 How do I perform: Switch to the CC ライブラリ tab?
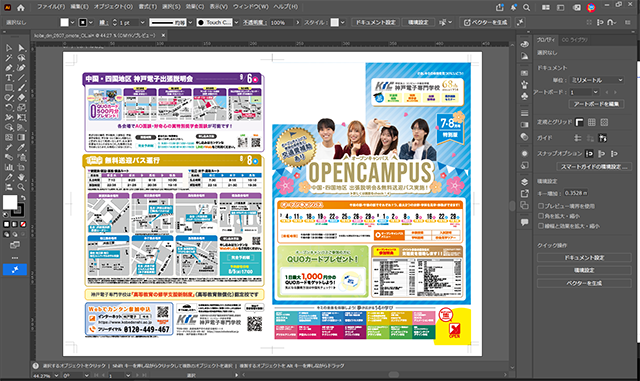click(x=575, y=40)
